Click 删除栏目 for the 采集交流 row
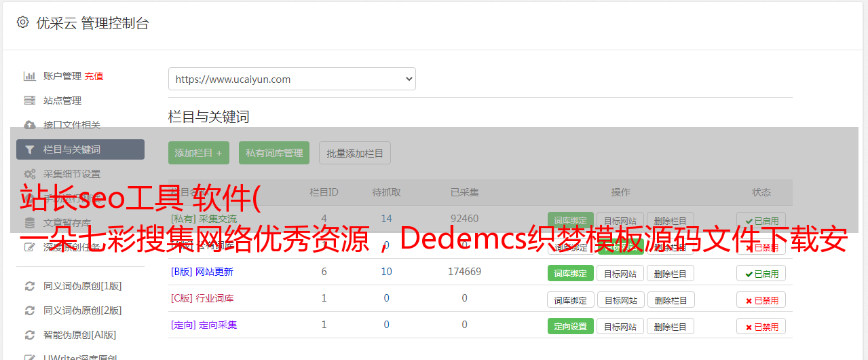 tap(670, 221)
